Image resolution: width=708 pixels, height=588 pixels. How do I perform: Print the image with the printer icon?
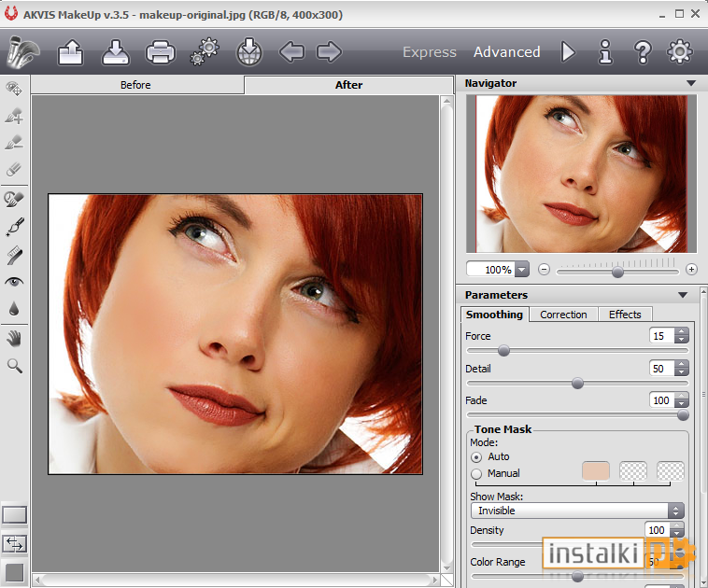161,52
